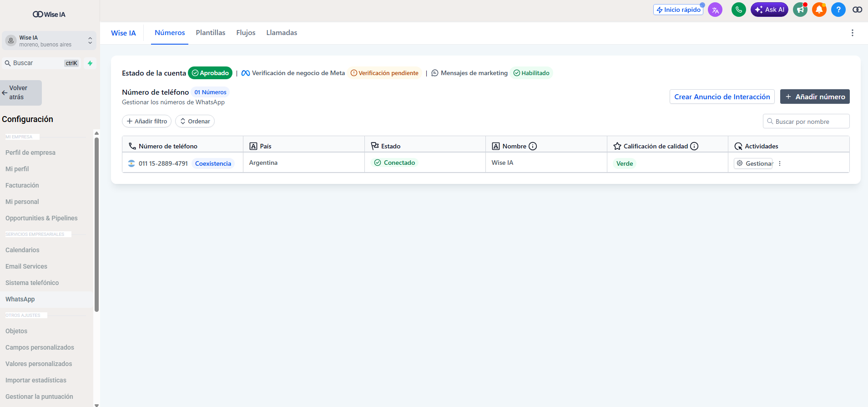Click the sidebar Buscar search field
This screenshot has height=407, width=868.
click(42, 63)
